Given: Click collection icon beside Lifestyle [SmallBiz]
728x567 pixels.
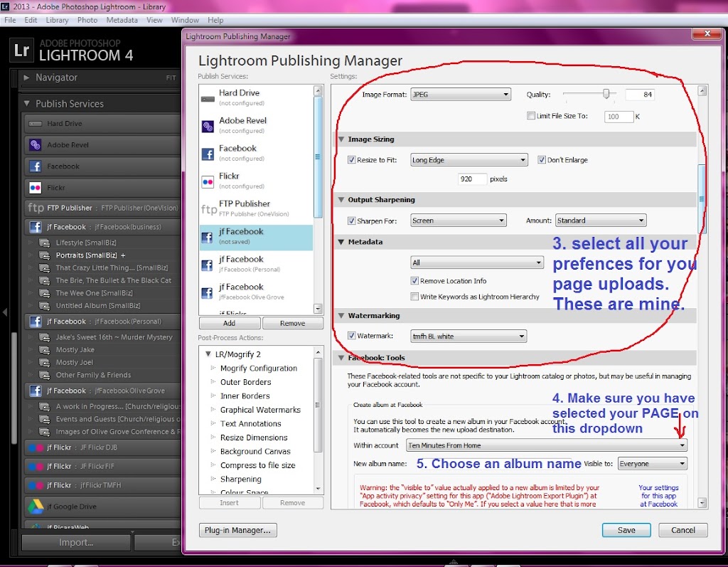Looking at the screenshot, I should click(45, 243).
